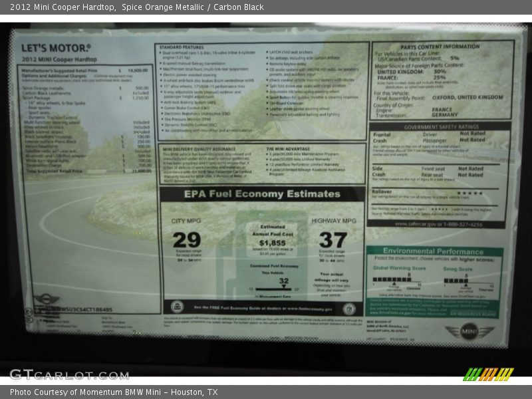532x399 pixels.
Task: Click the "Smog Score" label
Action: click(458, 269)
